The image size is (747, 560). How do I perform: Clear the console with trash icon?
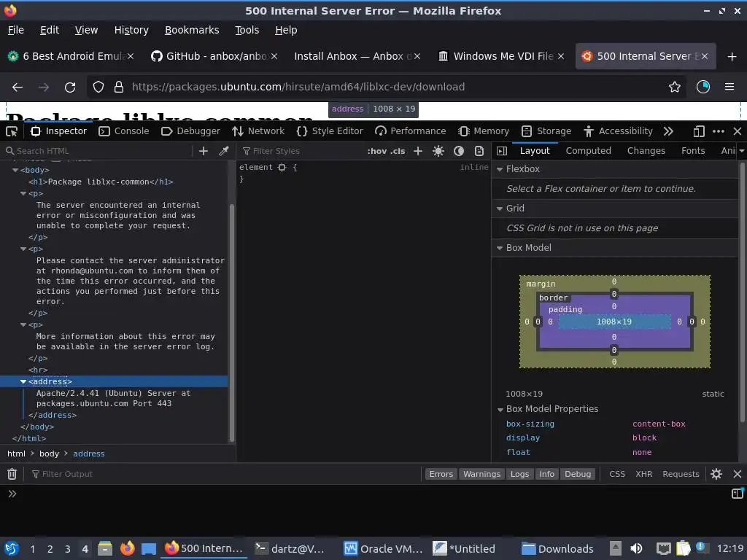click(x=12, y=474)
